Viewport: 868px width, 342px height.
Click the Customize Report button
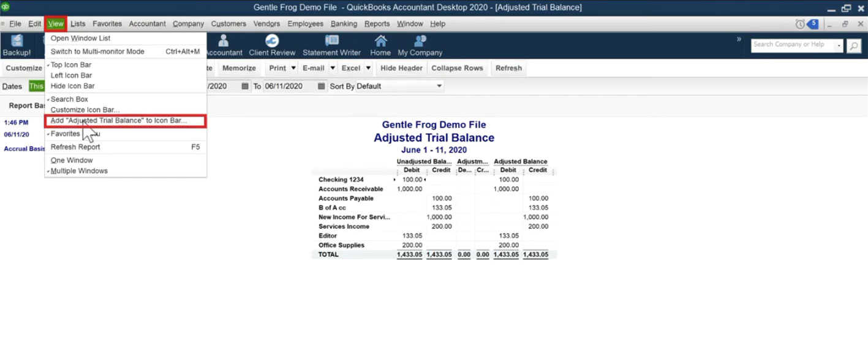(24, 68)
